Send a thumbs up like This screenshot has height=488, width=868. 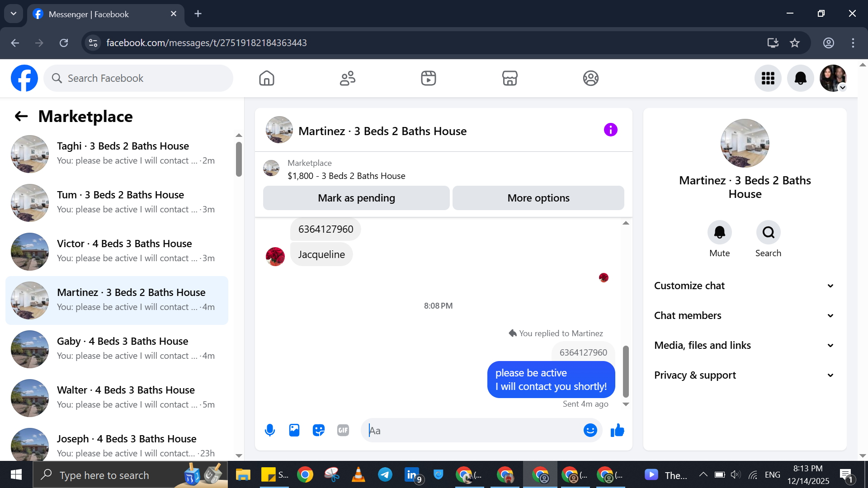click(617, 430)
